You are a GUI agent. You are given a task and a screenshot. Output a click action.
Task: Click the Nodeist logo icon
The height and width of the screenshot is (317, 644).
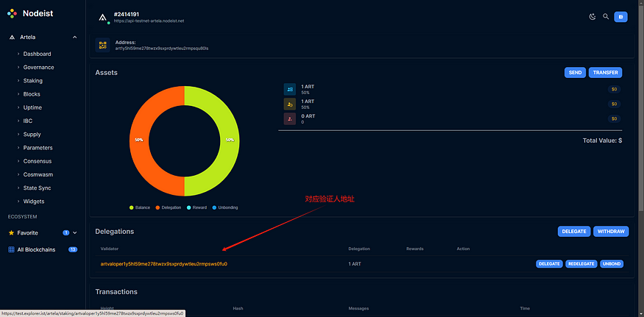[13, 13]
